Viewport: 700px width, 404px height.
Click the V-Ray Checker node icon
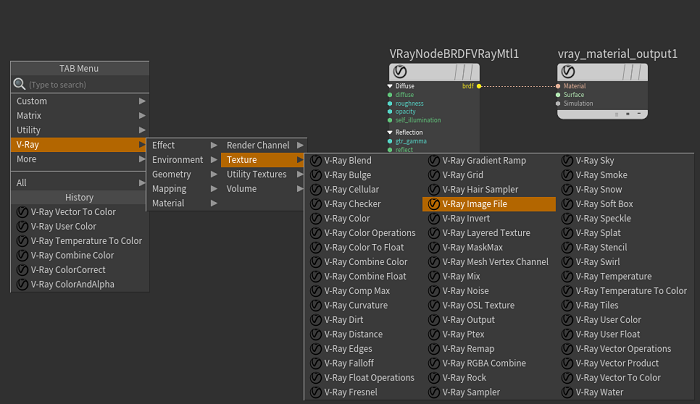(316, 204)
